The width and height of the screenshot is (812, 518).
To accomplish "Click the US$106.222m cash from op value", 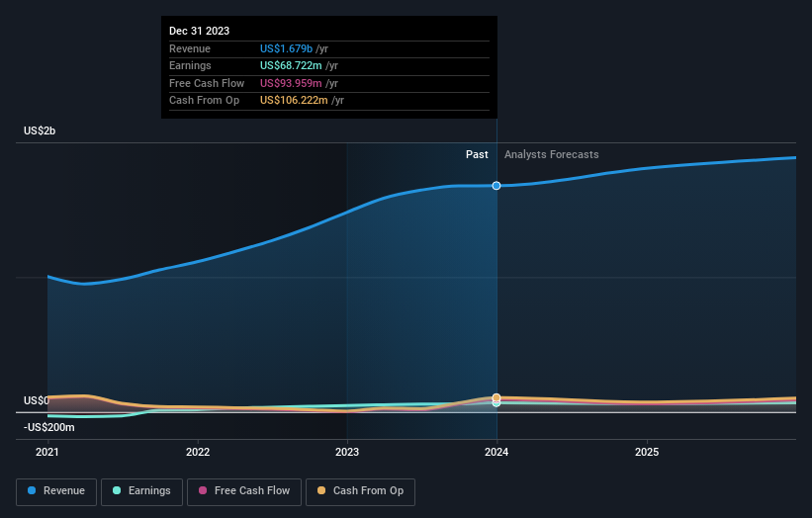I will point(294,101).
